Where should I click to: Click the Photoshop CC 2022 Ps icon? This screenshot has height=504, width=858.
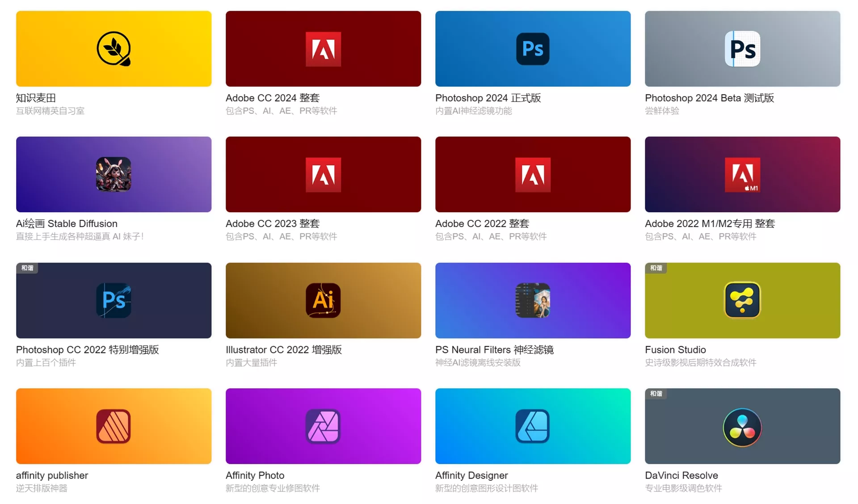(x=114, y=300)
